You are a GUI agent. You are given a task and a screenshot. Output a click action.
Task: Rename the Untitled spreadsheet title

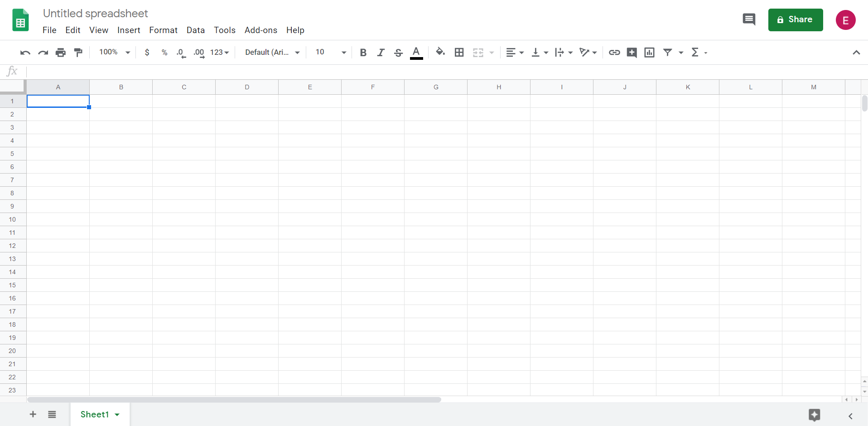point(96,14)
